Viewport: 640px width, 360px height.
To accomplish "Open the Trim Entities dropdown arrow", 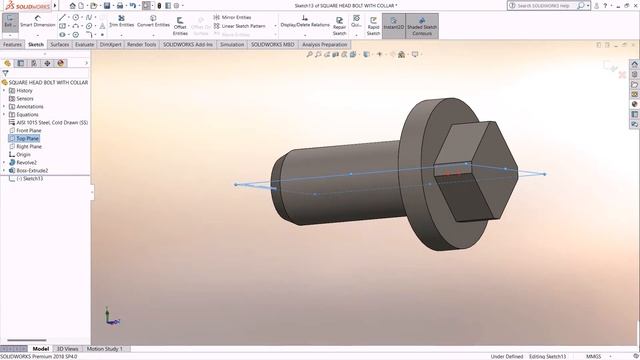I will (x=121, y=35).
